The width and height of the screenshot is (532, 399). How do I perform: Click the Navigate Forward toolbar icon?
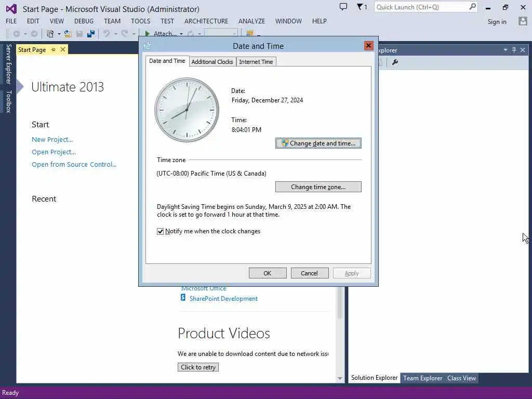pyautogui.click(x=34, y=34)
